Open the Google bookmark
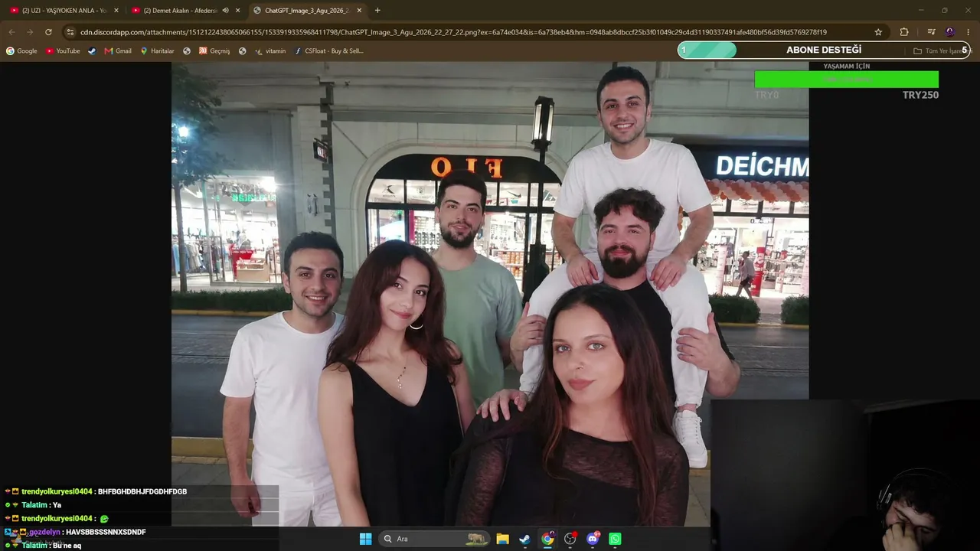 point(21,51)
